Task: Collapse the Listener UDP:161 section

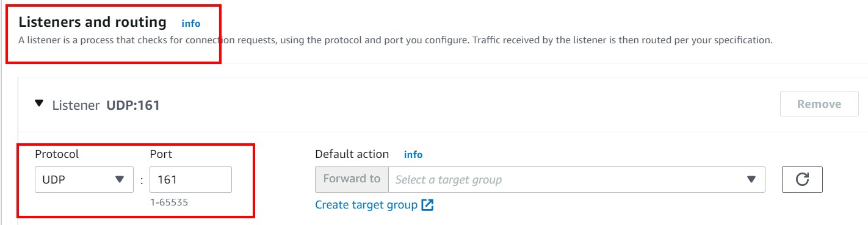Action: 40,104
